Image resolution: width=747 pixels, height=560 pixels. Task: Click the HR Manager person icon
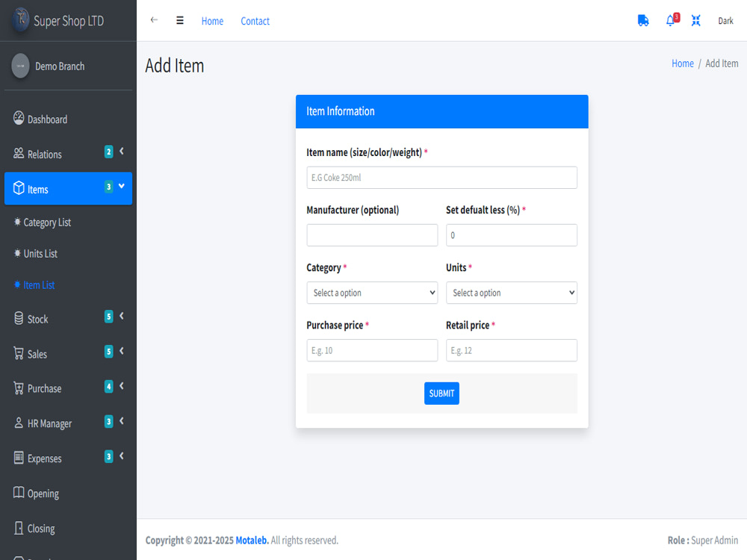tap(19, 423)
